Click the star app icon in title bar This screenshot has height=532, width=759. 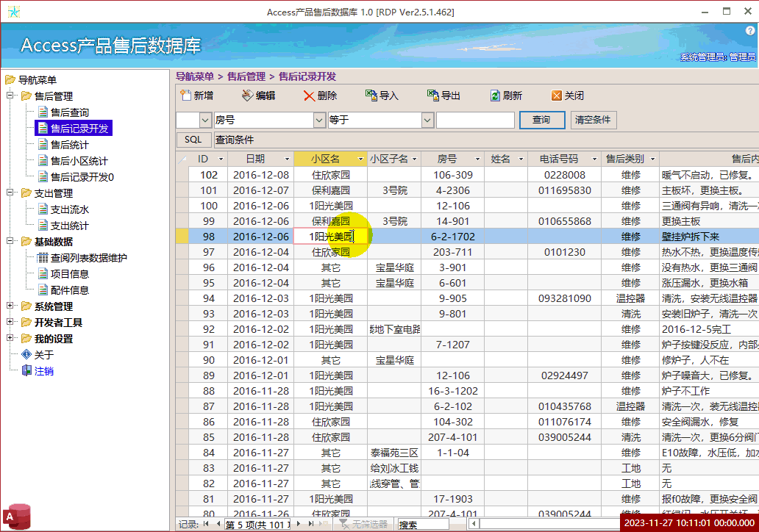coord(14,12)
